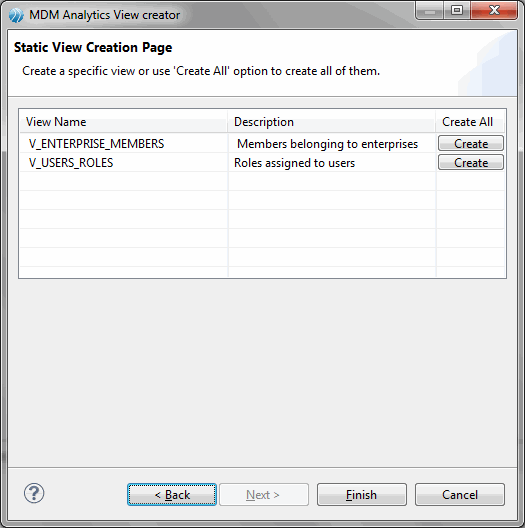Click the MDM Analytics app icon
The height and width of the screenshot is (528, 525).
point(16,15)
